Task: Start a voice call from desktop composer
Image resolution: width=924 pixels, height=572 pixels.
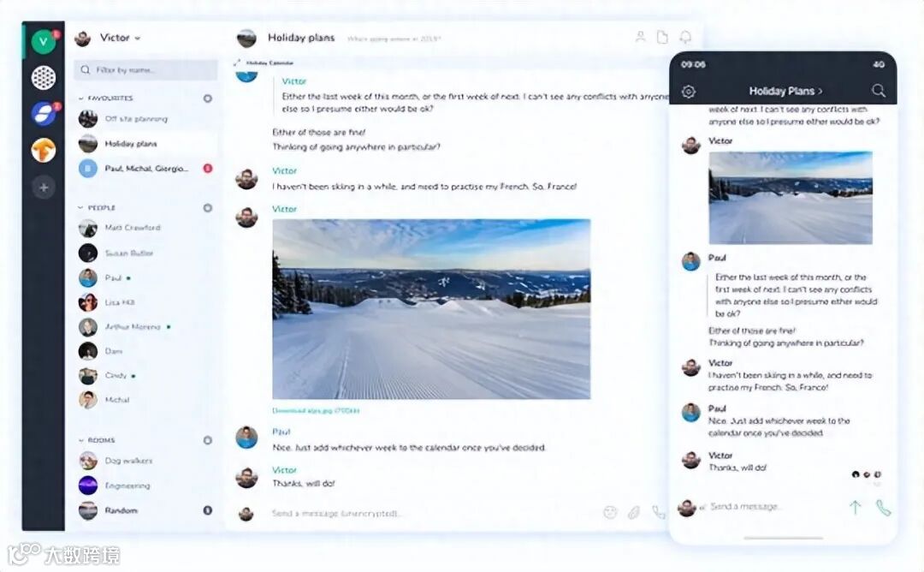Action: (x=658, y=512)
